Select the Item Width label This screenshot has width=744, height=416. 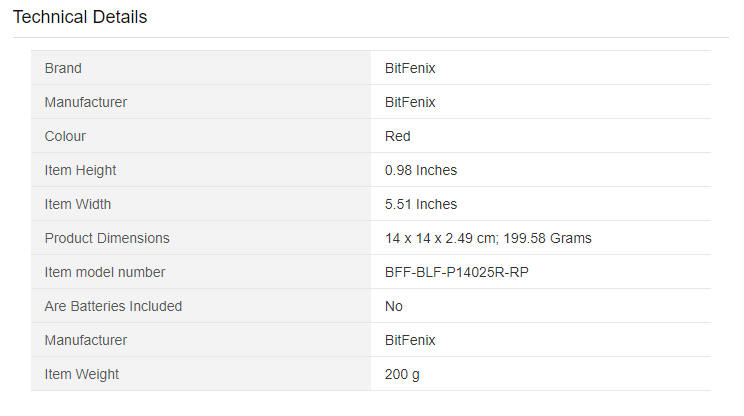[78, 204]
